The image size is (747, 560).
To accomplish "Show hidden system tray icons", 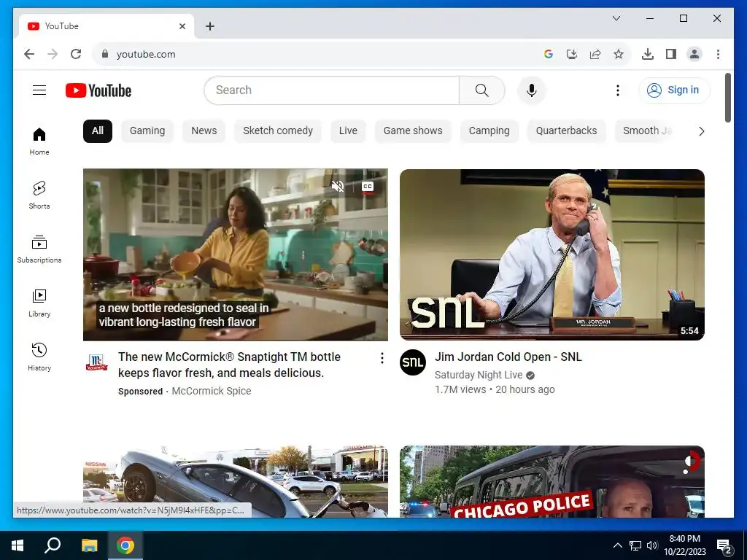I will (617, 545).
